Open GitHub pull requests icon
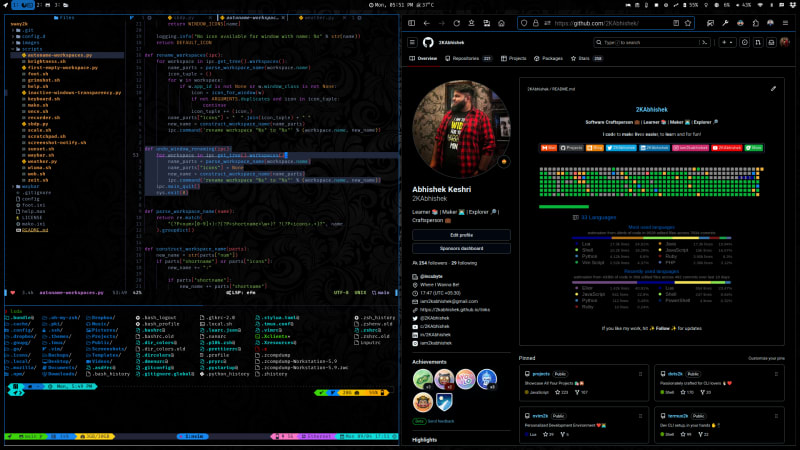The image size is (800, 450). coord(758,42)
